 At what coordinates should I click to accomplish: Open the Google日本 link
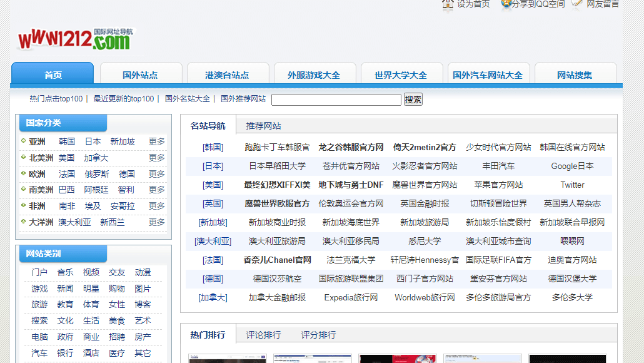[571, 166]
